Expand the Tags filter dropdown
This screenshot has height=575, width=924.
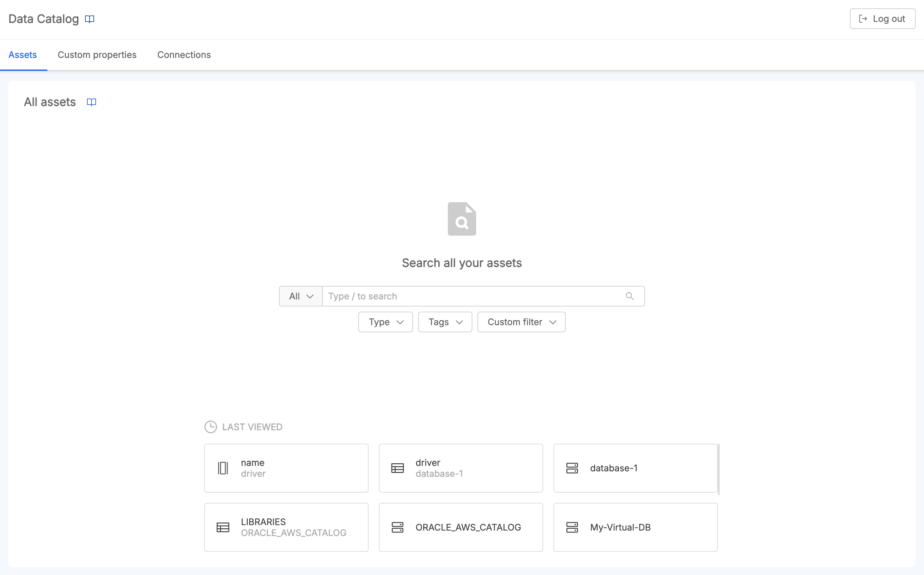[x=444, y=322]
